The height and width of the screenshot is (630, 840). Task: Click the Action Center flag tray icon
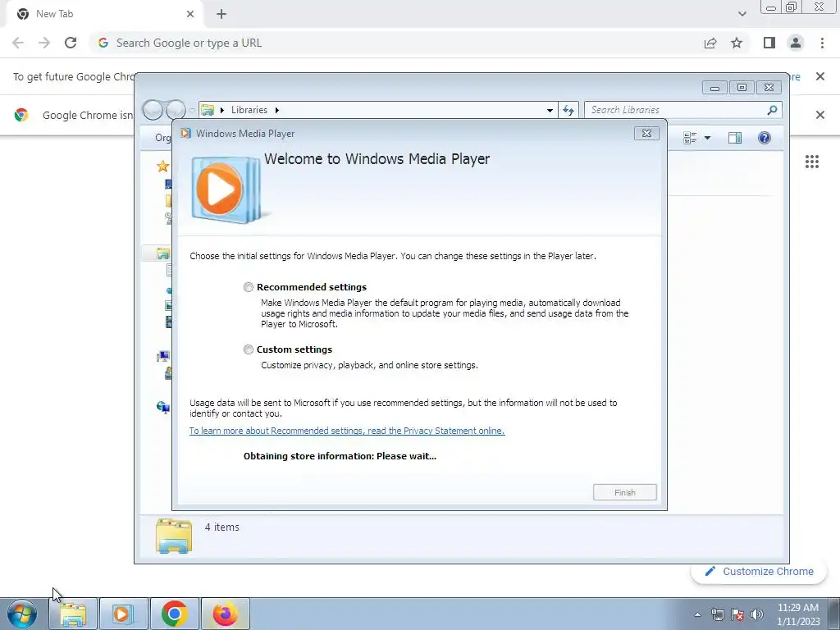point(737,615)
